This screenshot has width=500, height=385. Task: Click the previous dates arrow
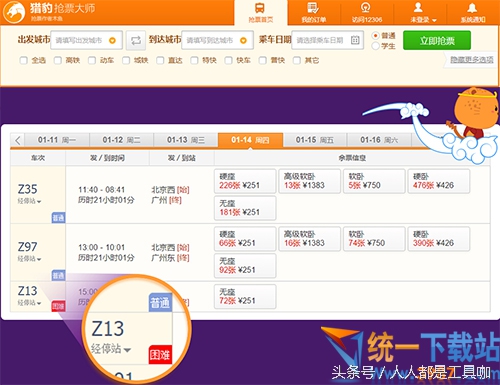click(18, 140)
